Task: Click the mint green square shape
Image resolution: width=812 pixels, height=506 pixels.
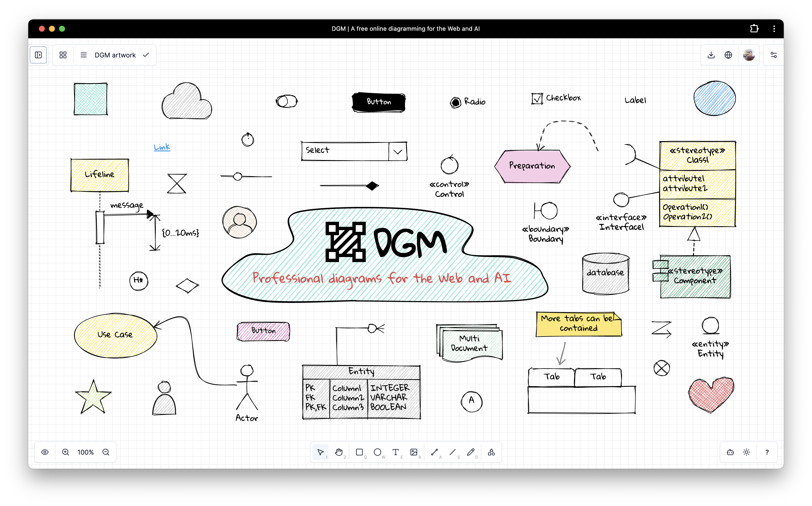Action: coord(90,99)
